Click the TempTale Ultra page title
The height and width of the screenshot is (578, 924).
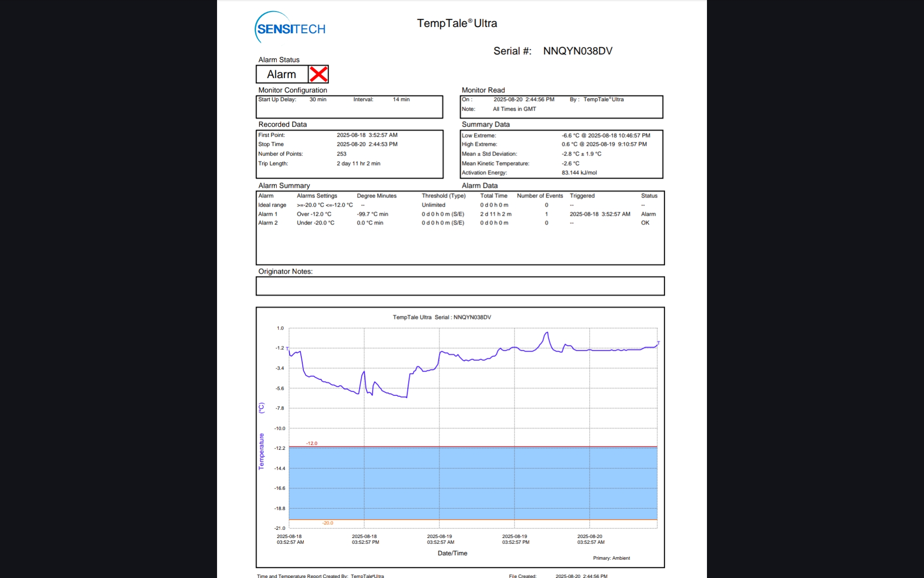click(x=457, y=23)
